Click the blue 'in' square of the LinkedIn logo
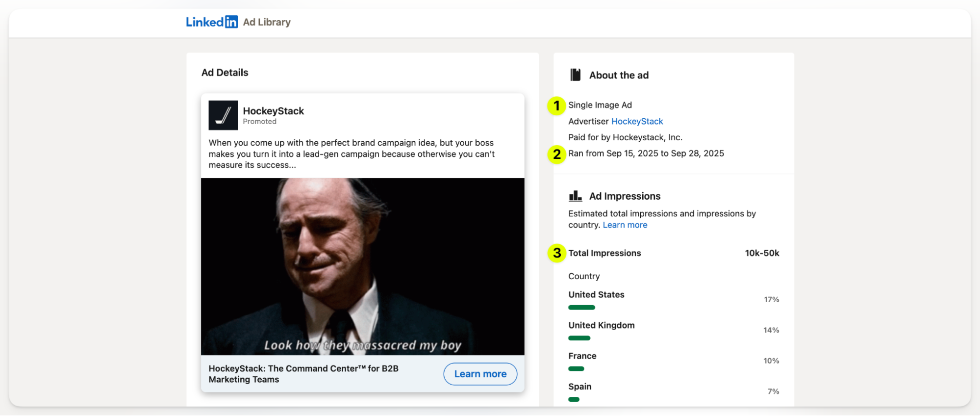 point(232,22)
